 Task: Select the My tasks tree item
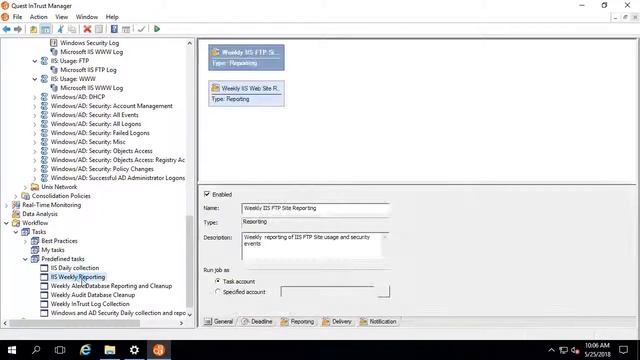coord(53,250)
